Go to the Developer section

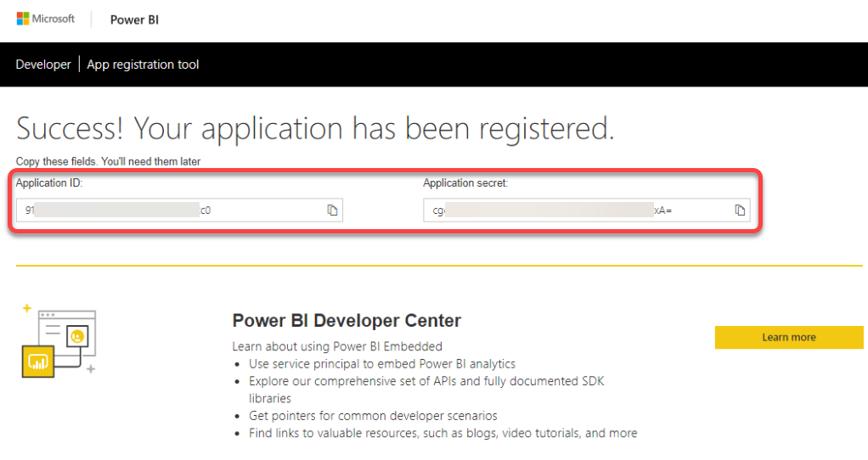pos(43,65)
